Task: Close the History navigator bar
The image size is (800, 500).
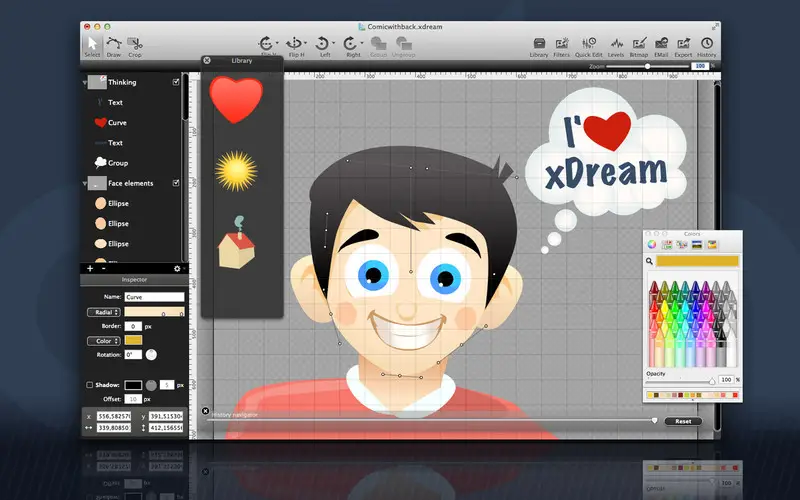Action: [205, 411]
